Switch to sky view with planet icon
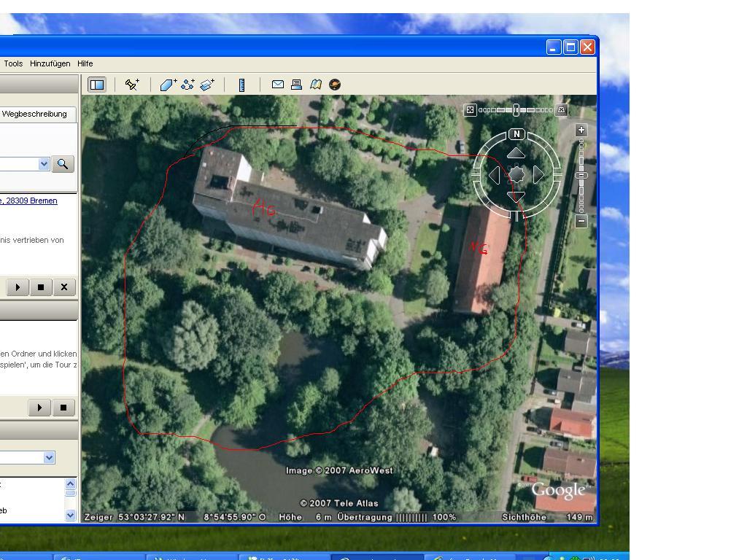Image resolution: width=747 pixels, height=560 pixels. click(335, 85)
